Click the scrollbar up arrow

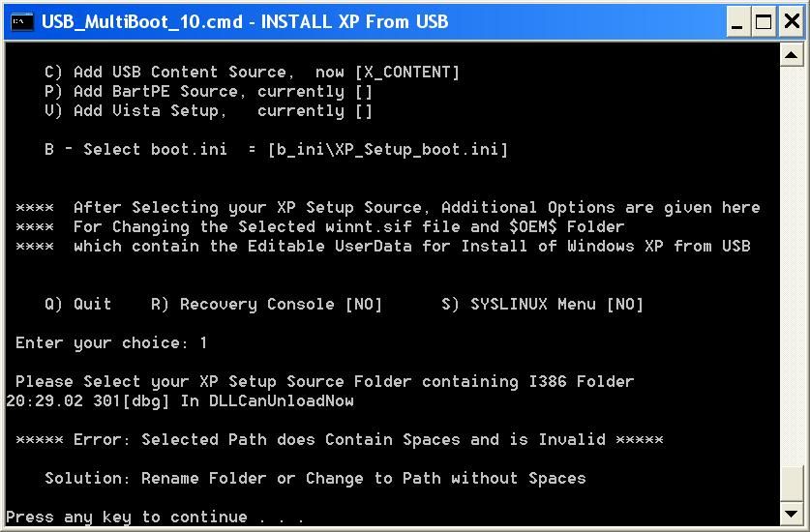coord(794,54)
